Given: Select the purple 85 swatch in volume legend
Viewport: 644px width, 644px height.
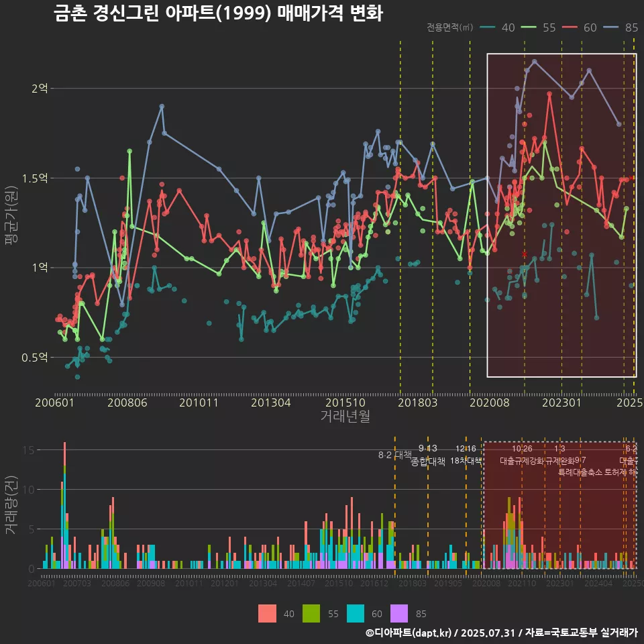Looking at the screenshot, I should pyautogui.click(x=399, y=614).
